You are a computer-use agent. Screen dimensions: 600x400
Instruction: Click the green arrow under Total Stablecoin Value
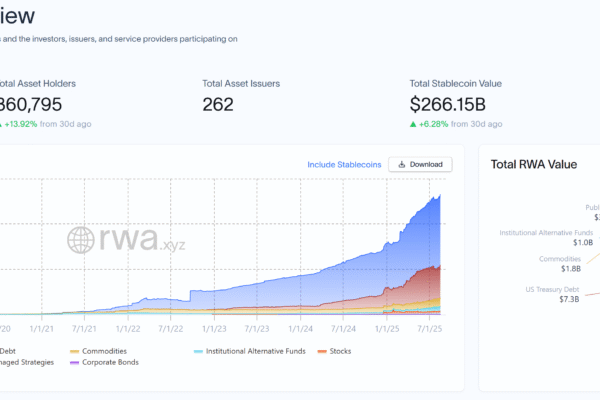coord(414,124)
